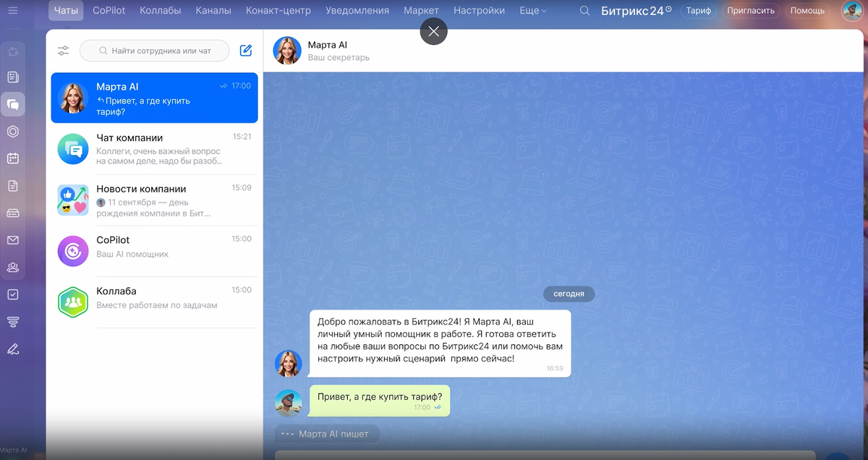Viewport: 868px width, 460px height.
Task: Open Новости компании channel
Action: [154, 200]
